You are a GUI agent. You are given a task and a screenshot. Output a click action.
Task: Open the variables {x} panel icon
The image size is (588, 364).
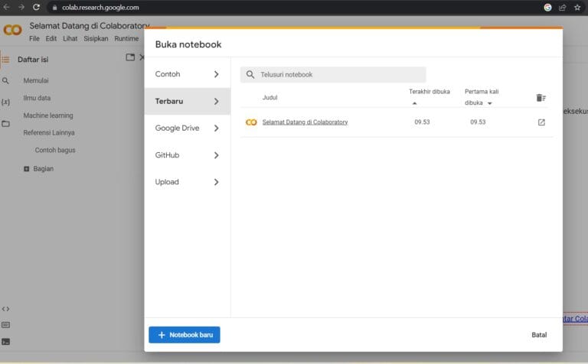[6, 101]
